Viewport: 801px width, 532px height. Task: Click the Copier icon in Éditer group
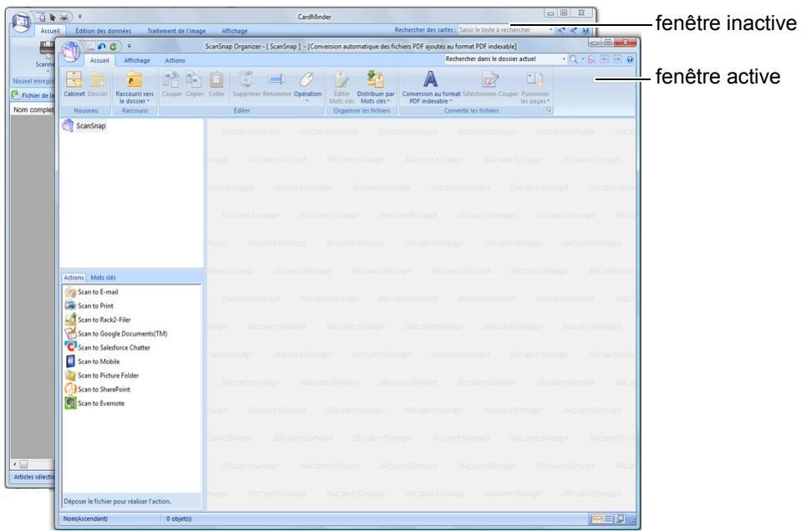point(194,80)
